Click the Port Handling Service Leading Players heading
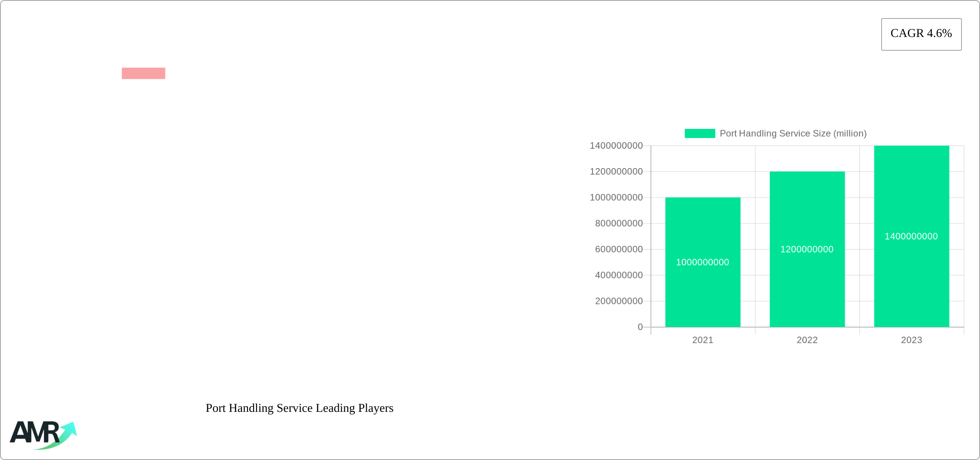The image size is (980, 460). [299, 408]
